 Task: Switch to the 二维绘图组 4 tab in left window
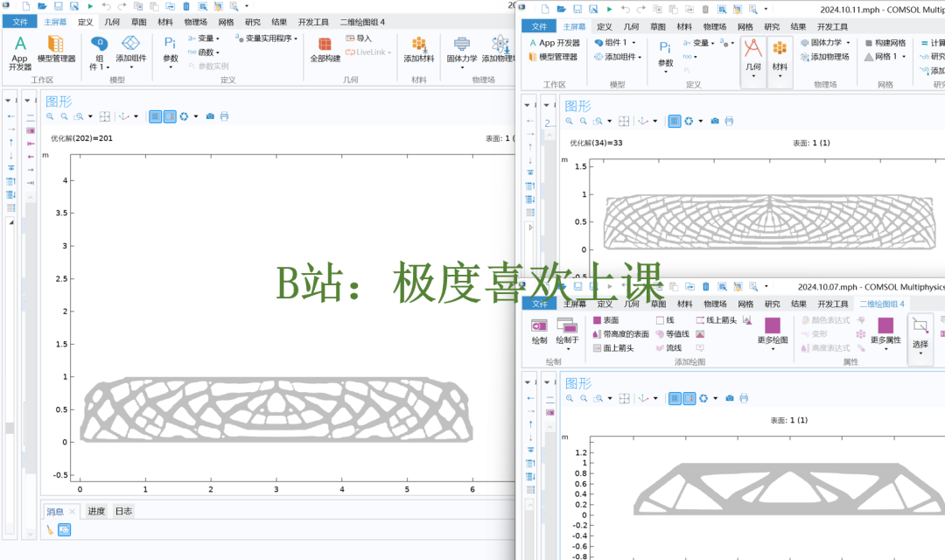click(x=362, y=22)
